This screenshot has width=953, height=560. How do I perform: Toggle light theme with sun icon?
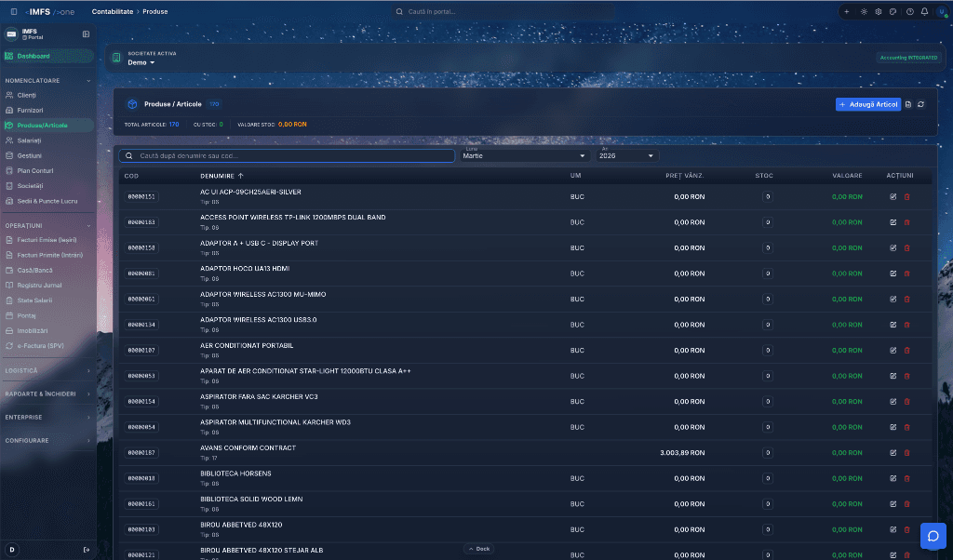864,11
